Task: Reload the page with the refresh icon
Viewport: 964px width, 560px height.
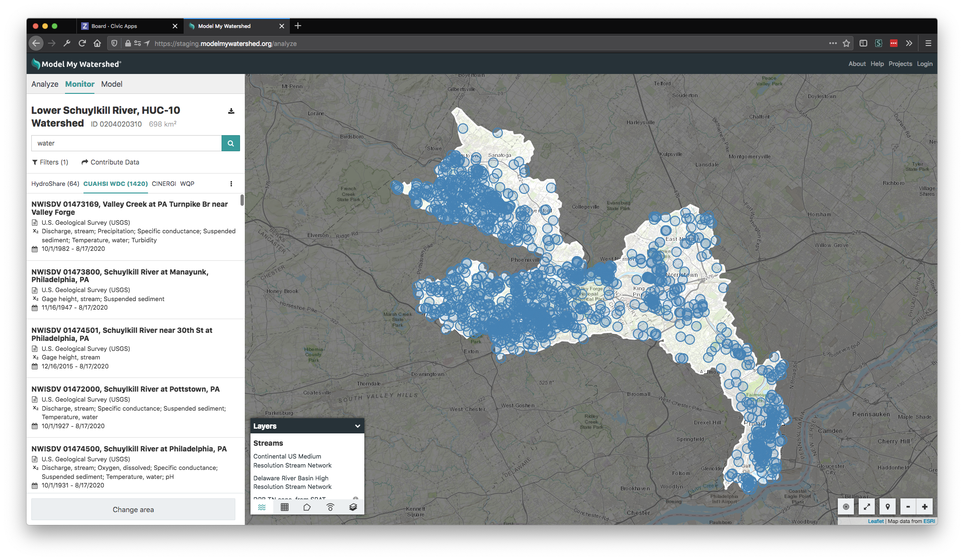Action: (x=82, y=43)
